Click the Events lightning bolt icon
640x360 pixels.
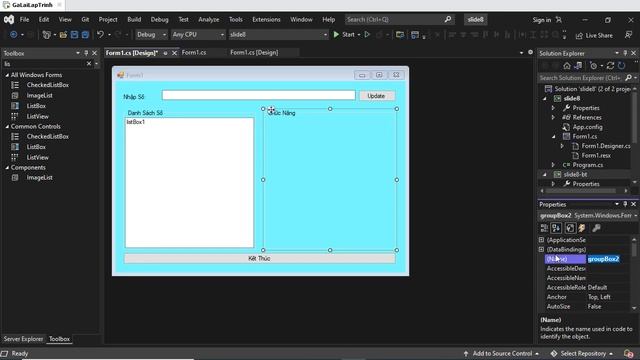(582, 228)
